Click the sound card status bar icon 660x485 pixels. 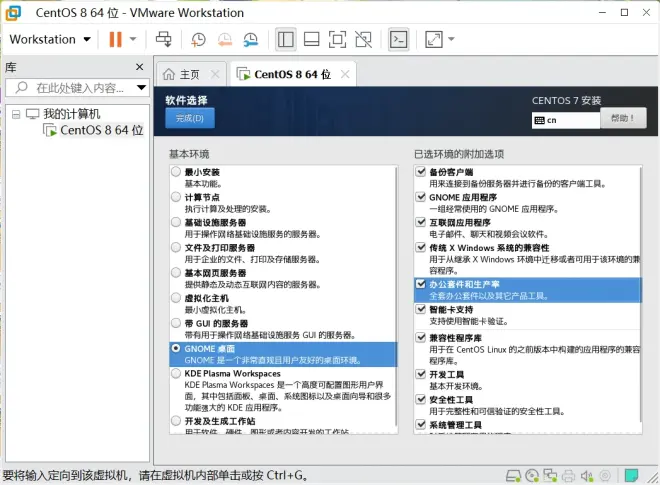587,476
